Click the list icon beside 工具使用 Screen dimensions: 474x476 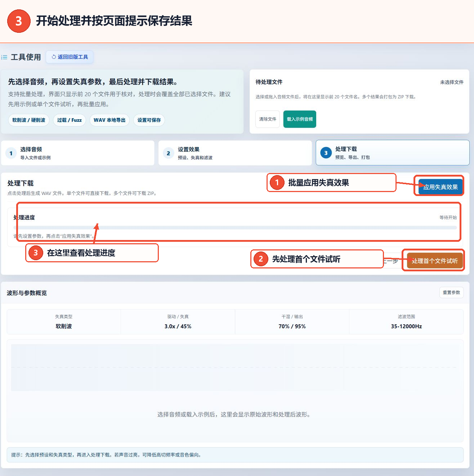pyautogui.click(x=4, y=57)
